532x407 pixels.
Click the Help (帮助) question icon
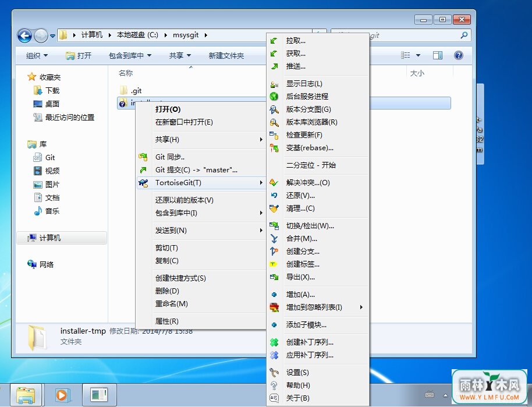(x=274, y=385)
